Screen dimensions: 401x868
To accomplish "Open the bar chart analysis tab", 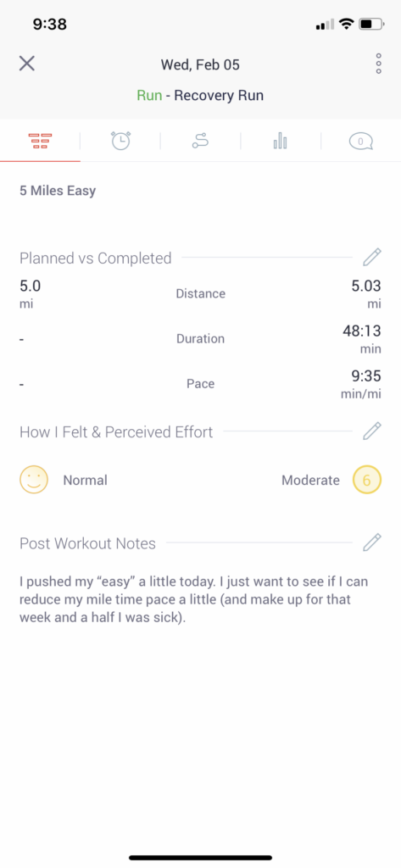I will click(x=281, y=141).
